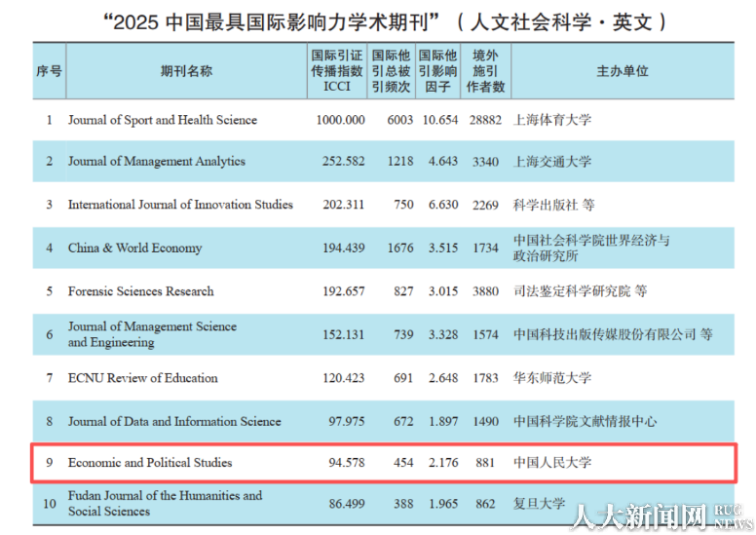The height and width of the screenshot is (535, 756).
Task: Select Forensic Sciences Research journal name
Action: [140, 291]
